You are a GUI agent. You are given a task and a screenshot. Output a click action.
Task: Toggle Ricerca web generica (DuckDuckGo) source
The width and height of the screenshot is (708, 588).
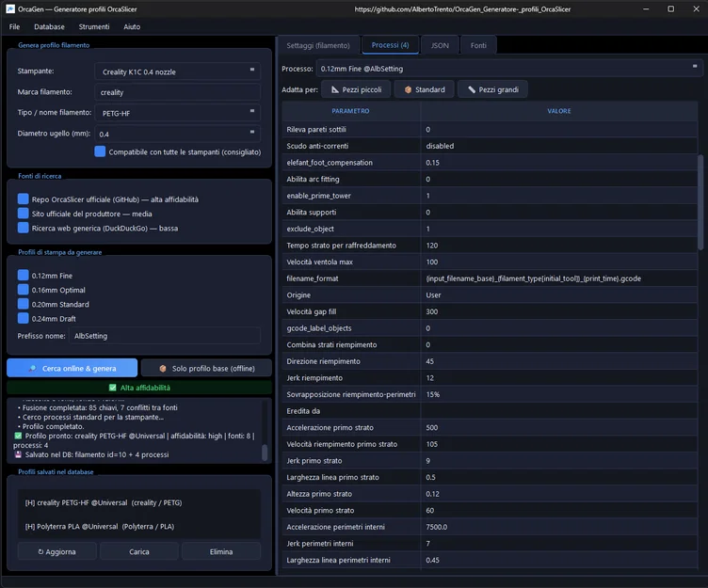point(23,228)
